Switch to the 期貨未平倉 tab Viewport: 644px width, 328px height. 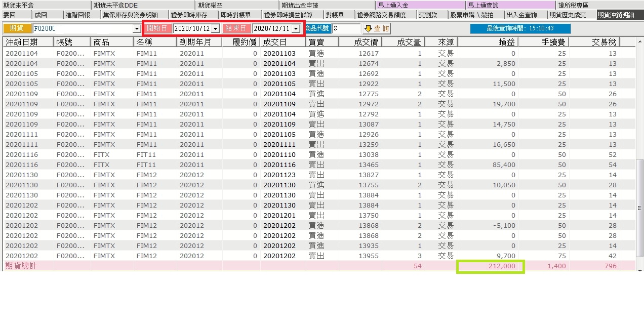point(46,5)
